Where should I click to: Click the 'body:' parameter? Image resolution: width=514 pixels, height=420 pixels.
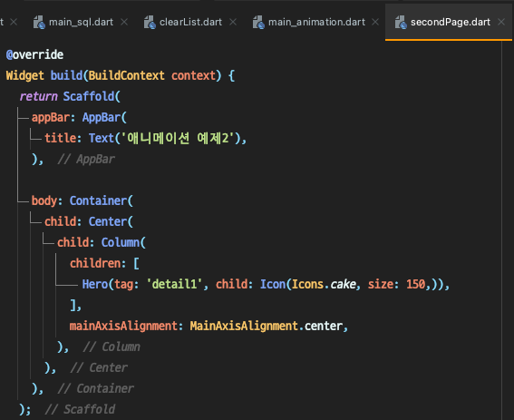47,200
